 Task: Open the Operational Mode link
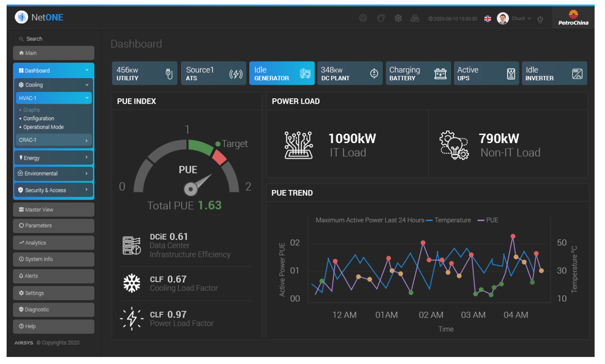point(43,127)
